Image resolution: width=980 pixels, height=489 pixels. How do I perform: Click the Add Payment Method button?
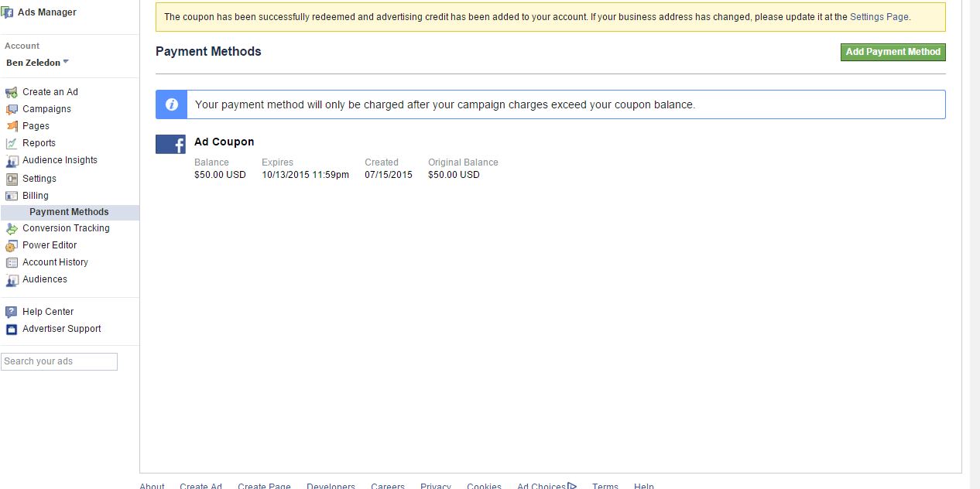[893, 52]
